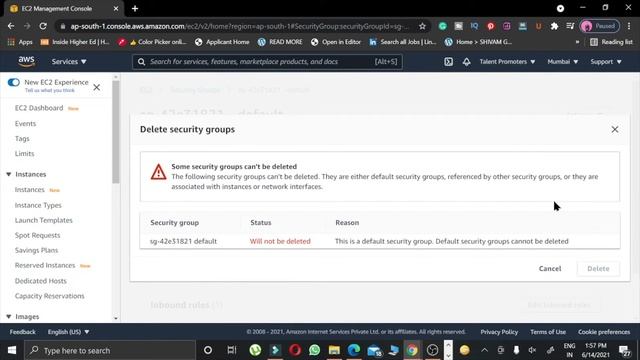Open the Apps bookmarks shortcut
This screenshot has width=640, height=360.
[20, 42]
